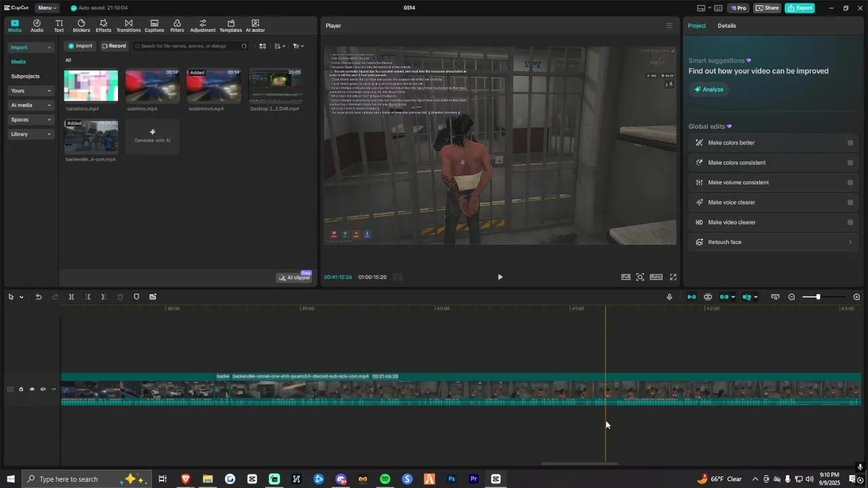868x488 pixels.
Task: Open the Transitions tab
Action: 128,26
